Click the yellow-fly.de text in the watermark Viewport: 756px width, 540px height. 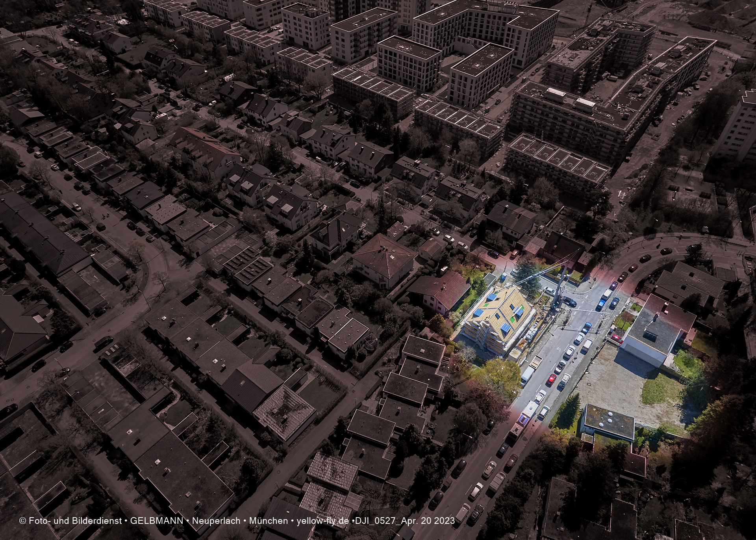(x=323, y=521)
